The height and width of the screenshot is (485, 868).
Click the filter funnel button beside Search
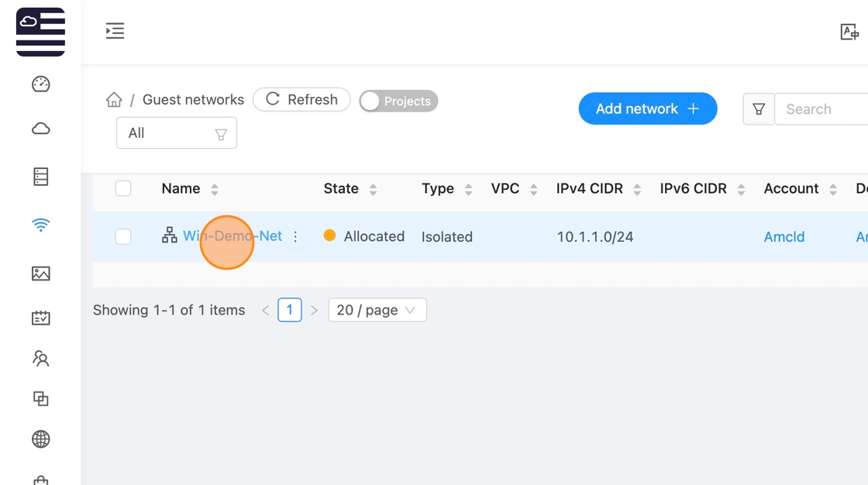pyautogui.click(x=759, y=109)
